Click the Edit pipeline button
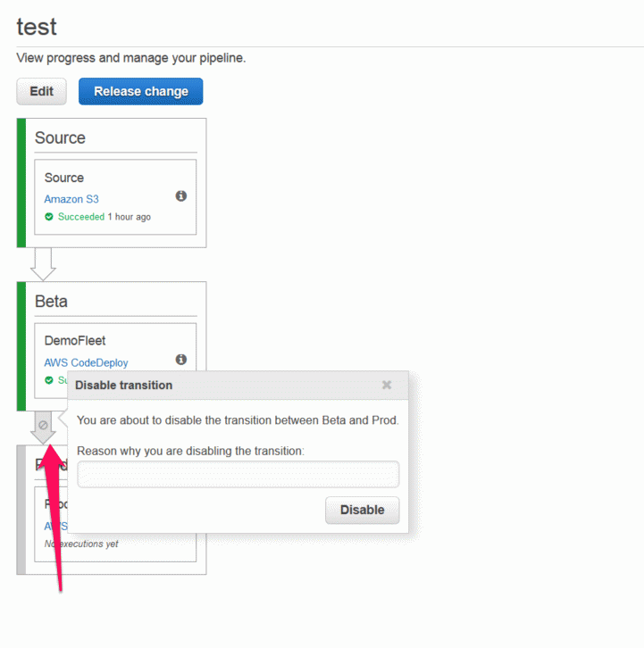This screenshot has width=644, height=648. [41, 91]
